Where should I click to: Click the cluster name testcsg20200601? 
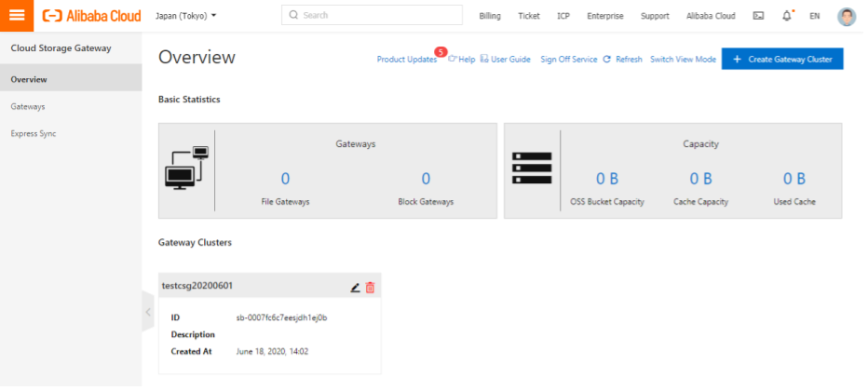pyautogui.click(x=197, y=286)
